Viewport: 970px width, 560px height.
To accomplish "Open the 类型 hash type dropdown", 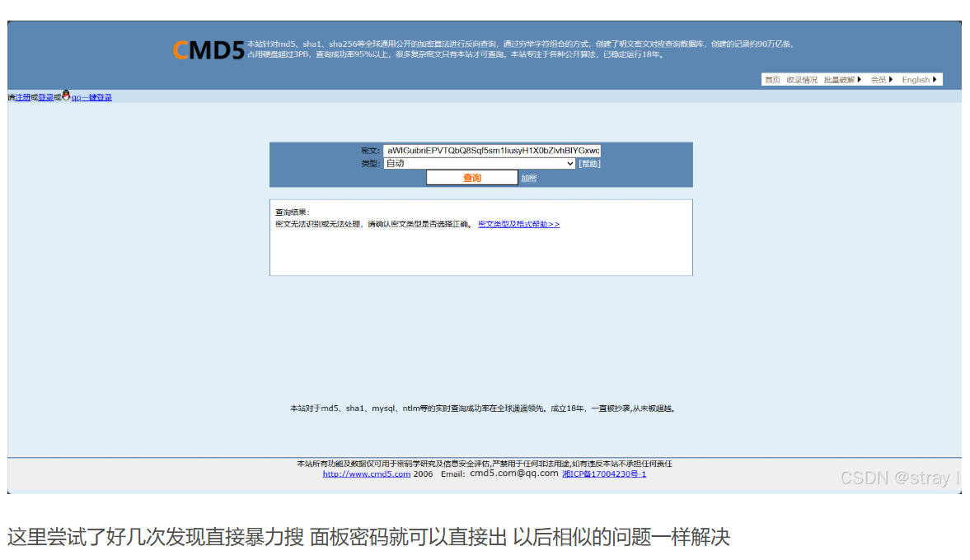I will pyautogui.click(x=479, y=164).
